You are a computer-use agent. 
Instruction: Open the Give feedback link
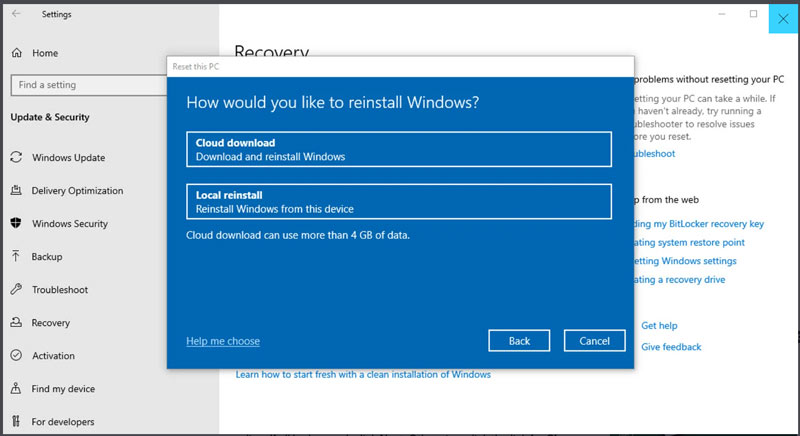click(671, 347)
